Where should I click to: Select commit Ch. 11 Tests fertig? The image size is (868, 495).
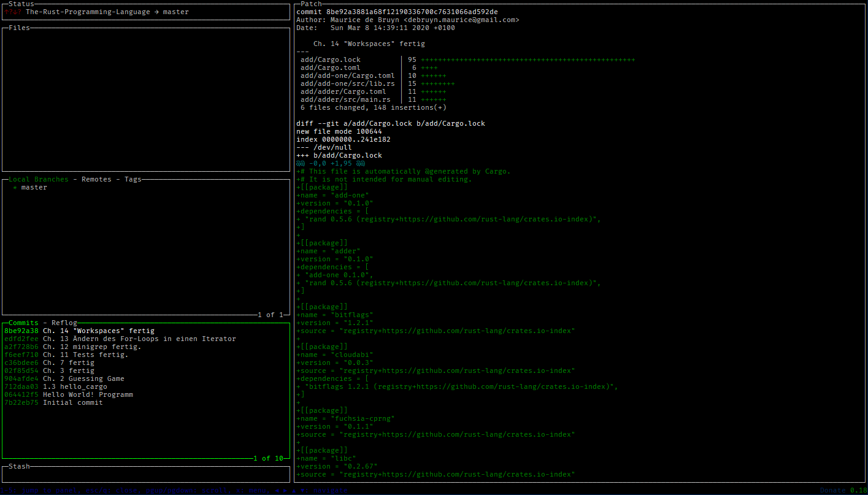click(66, 355)
